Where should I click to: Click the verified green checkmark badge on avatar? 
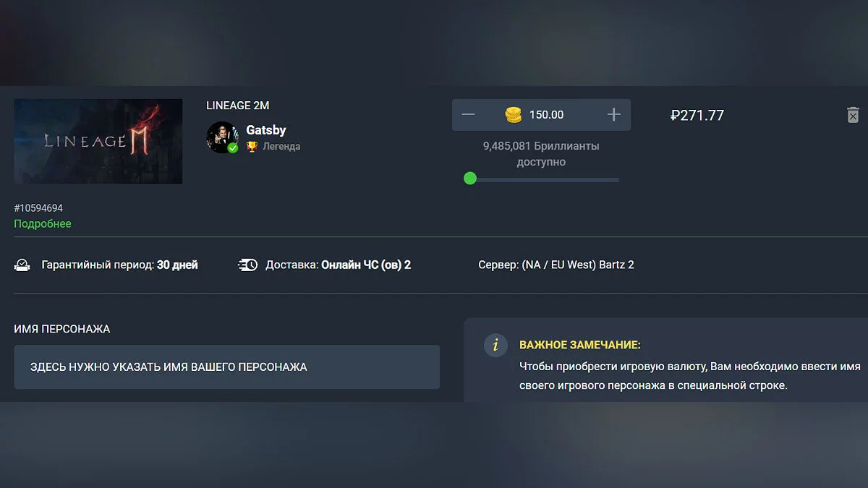pyautogui.click(x=233, y=147)
